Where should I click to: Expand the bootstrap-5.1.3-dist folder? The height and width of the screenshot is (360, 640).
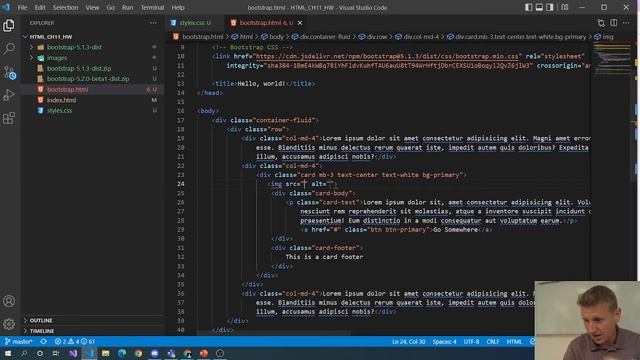click(x=32, y=47)
